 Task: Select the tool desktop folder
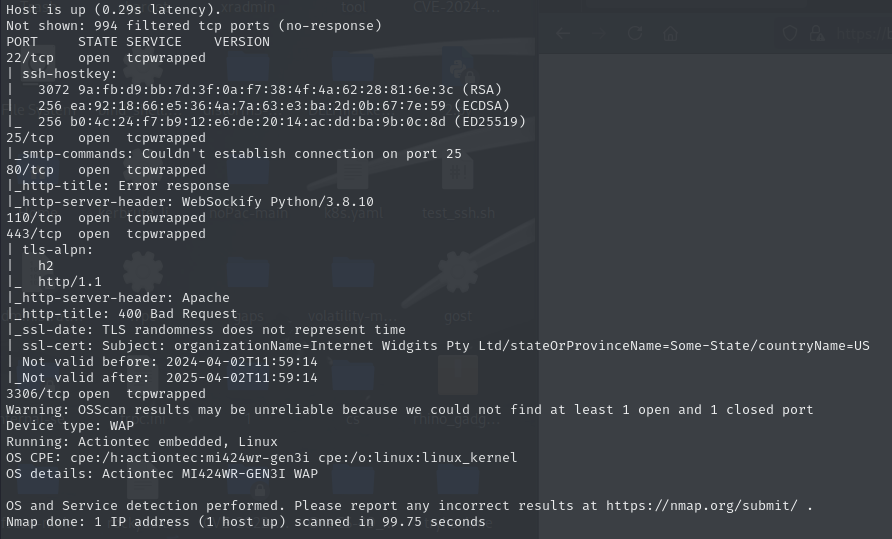tap(353, 7)
